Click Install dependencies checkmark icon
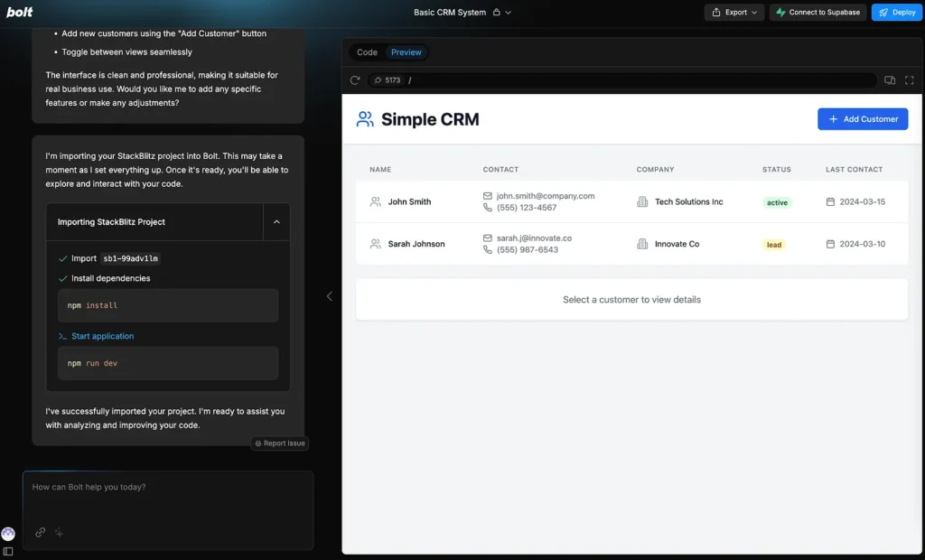Image resolution: width=925 pixels, height=560 pixels. tap(62, 278)
